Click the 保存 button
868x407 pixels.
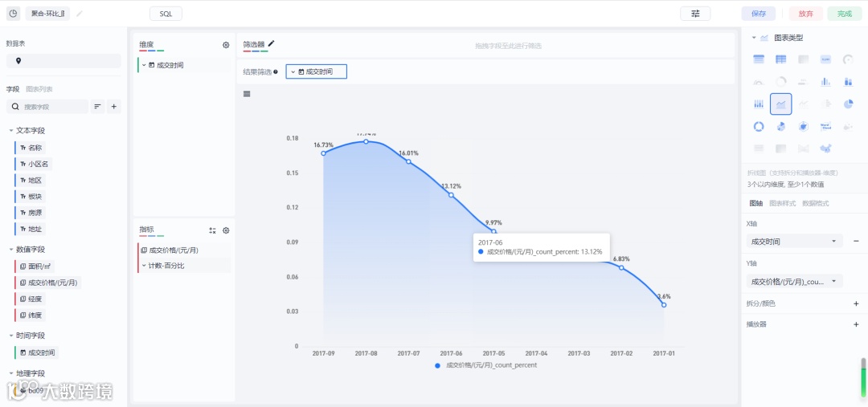pyautogui.click(x=758, y=14)
